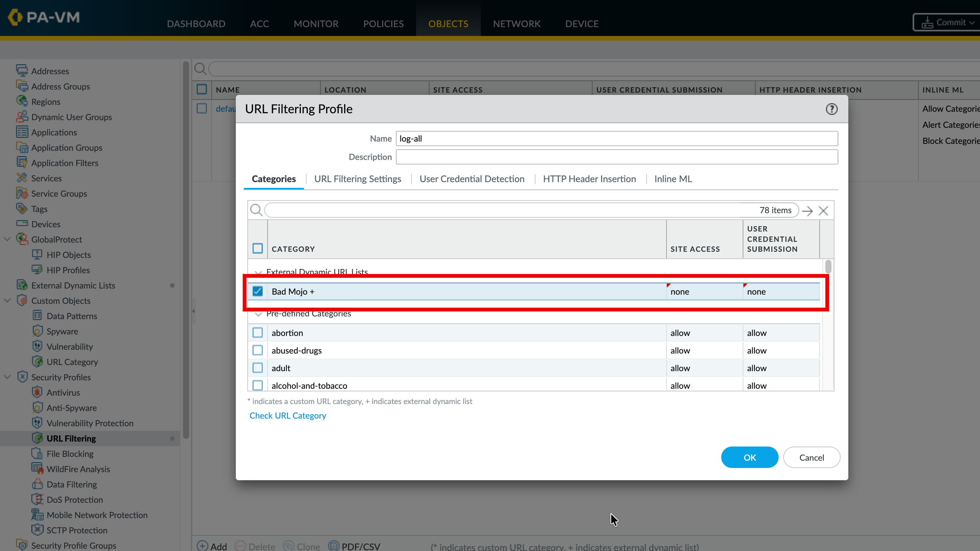Collapse the Security Profiles tree node

click(7, 377)
